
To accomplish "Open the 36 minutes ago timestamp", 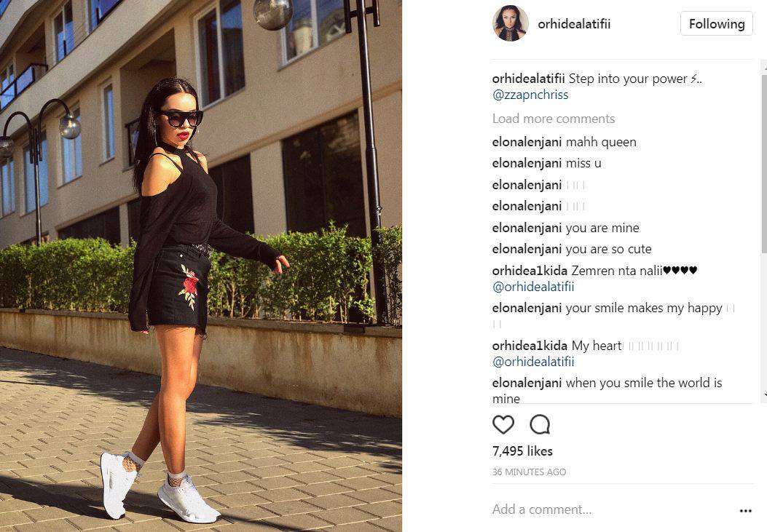I will (x=529, y=472).
